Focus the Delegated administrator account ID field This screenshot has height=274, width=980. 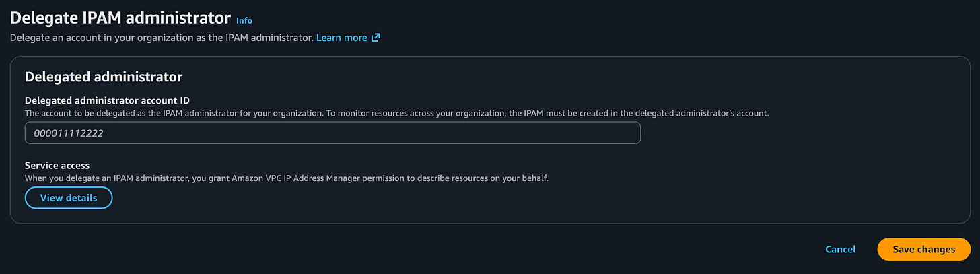(332, 133)
